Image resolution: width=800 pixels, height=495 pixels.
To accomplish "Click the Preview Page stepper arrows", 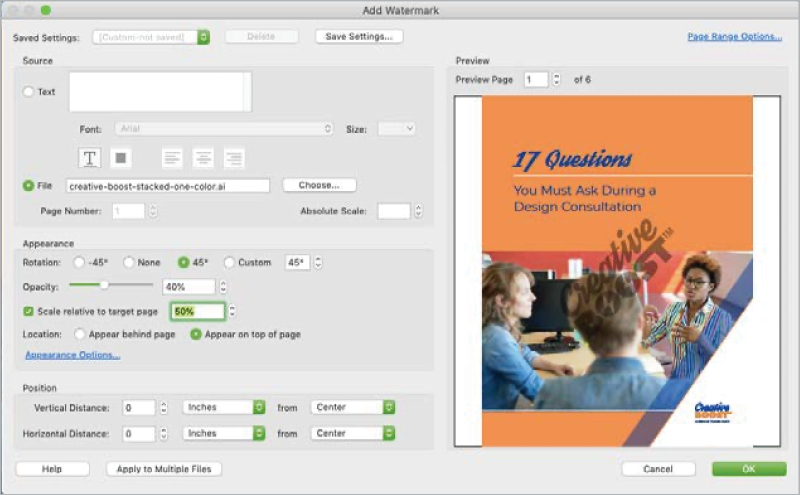I will [556, 80].
